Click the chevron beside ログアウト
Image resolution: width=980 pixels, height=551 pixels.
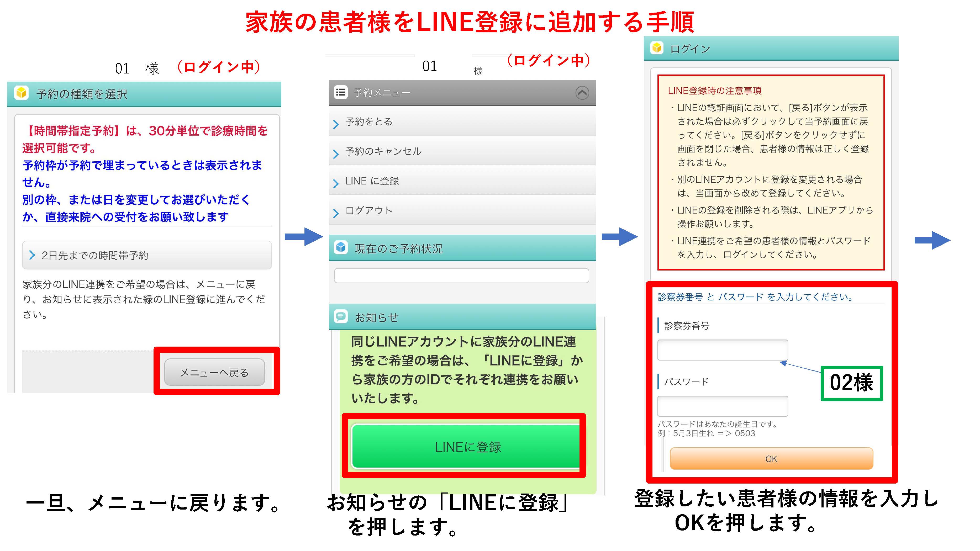pyautogui.click(x=335, y=213)
